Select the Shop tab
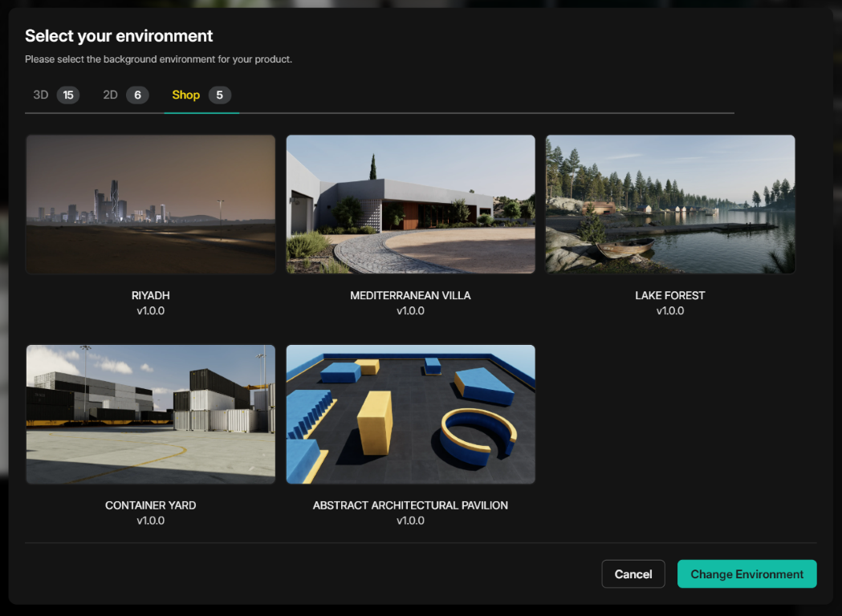The width and height of the screenshot is (842, 616). click(x=185, y=95)
